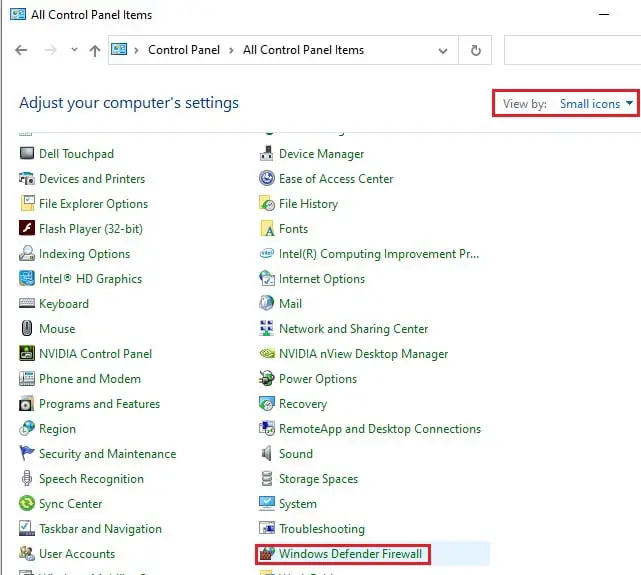
Task: Open the Dell Touchpad icon
Action: tap(27, 154)
